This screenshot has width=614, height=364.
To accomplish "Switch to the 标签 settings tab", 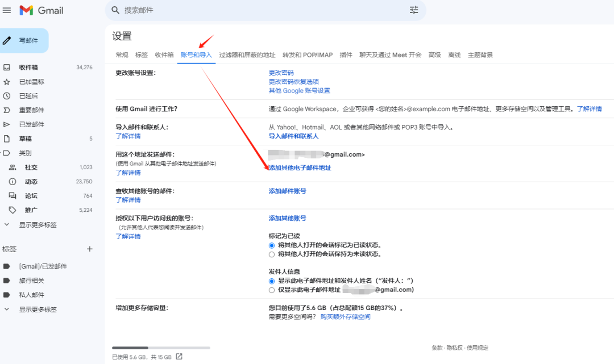I will [142, 55].
